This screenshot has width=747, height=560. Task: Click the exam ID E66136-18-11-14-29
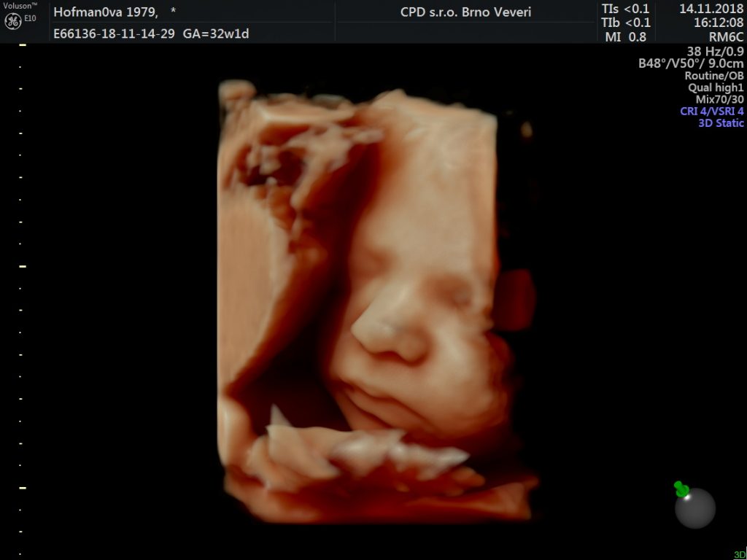coord(114,34)
